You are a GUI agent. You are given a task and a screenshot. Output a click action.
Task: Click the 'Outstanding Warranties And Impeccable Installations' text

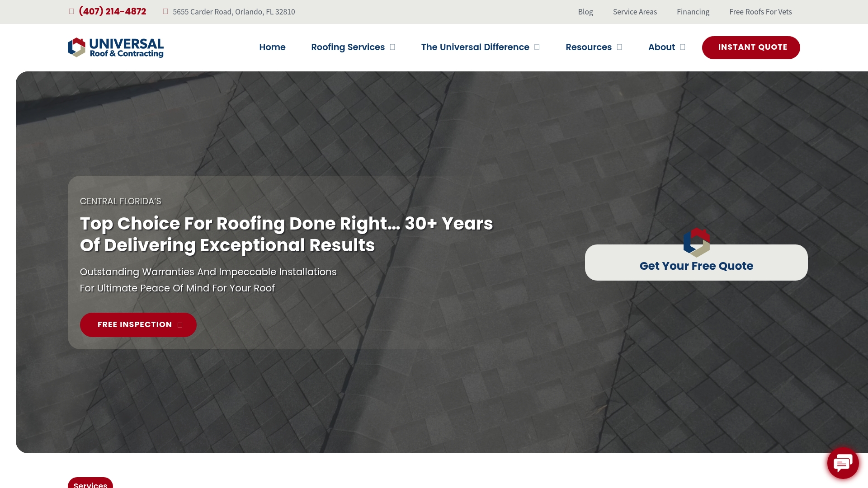(x=208, y=272)
